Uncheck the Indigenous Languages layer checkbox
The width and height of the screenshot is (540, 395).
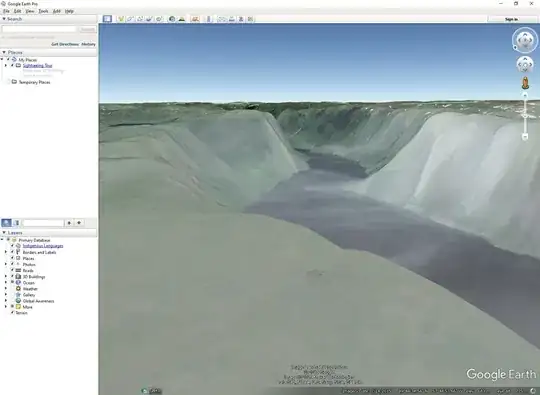12,246
